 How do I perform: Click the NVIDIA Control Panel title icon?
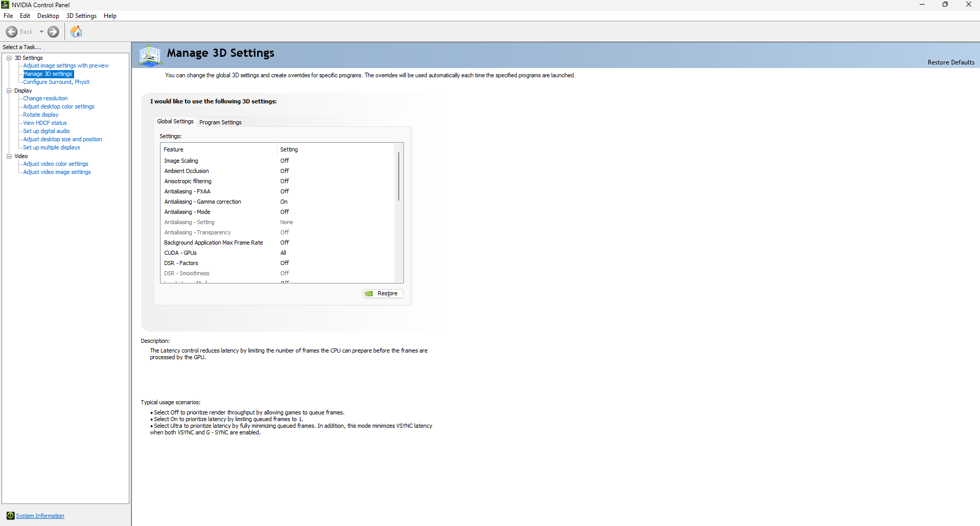click(5, 5)
